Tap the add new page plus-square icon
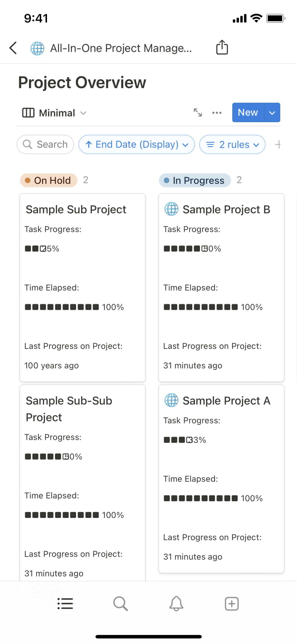 coord(232,604)
